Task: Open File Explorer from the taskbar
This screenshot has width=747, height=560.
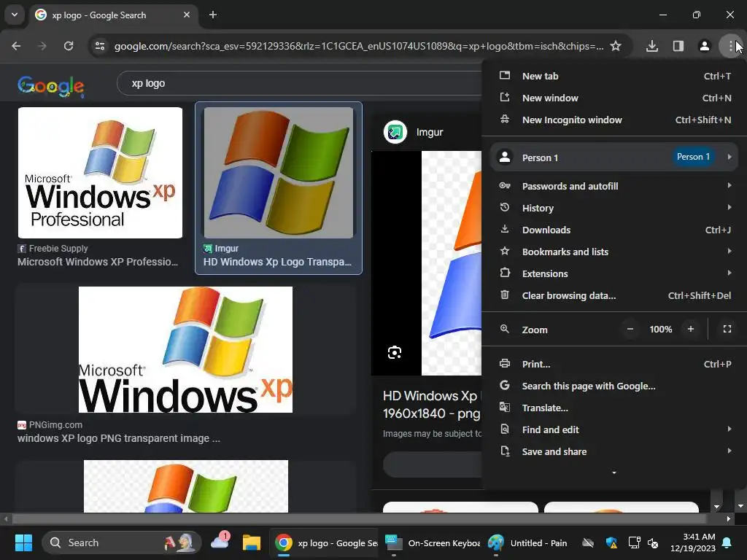Action: pos(252,542)
